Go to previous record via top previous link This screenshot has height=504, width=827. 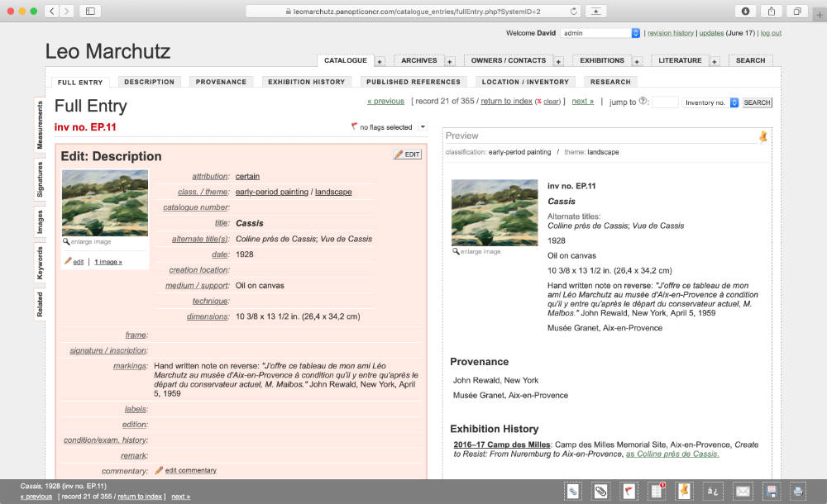click(x=385, y=102)
